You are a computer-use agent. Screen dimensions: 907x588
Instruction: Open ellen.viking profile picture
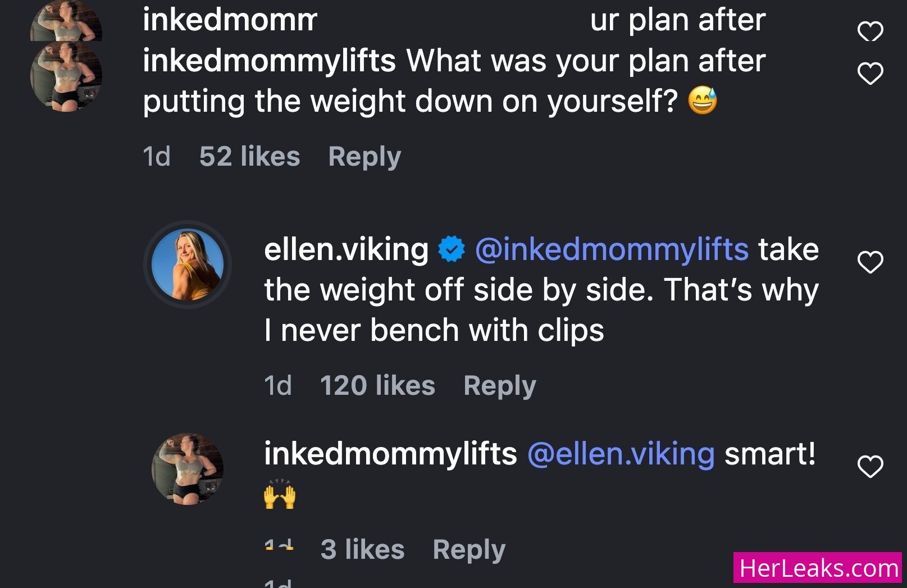click(188, 265)
